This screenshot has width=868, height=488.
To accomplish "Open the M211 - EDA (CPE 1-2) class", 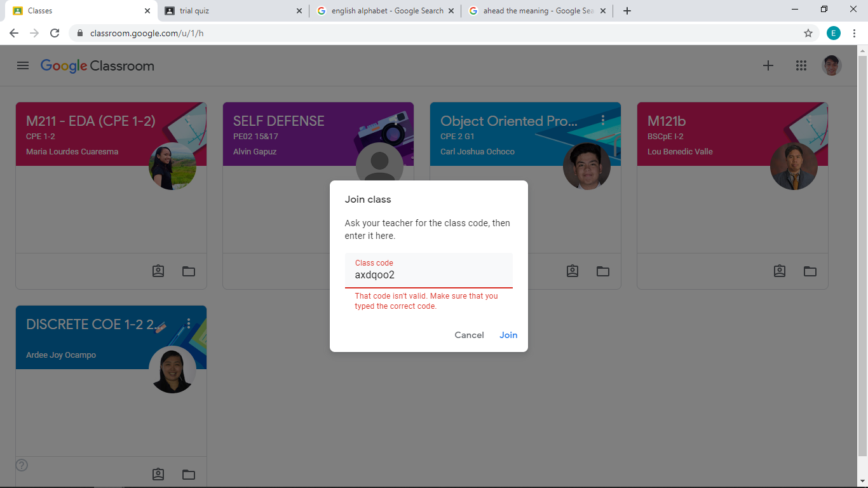I will [91, 121].
